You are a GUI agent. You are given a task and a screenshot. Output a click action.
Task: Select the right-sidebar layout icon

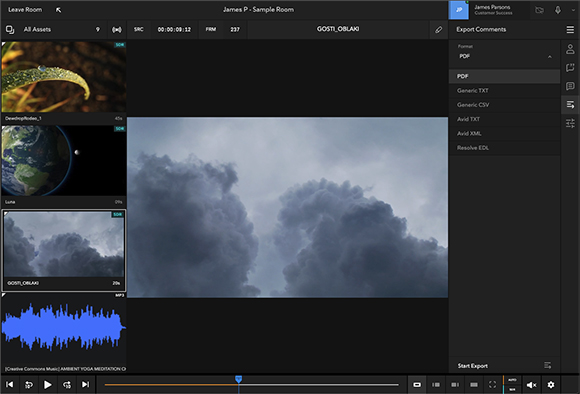pyautogui.click(x=455, y=385)
